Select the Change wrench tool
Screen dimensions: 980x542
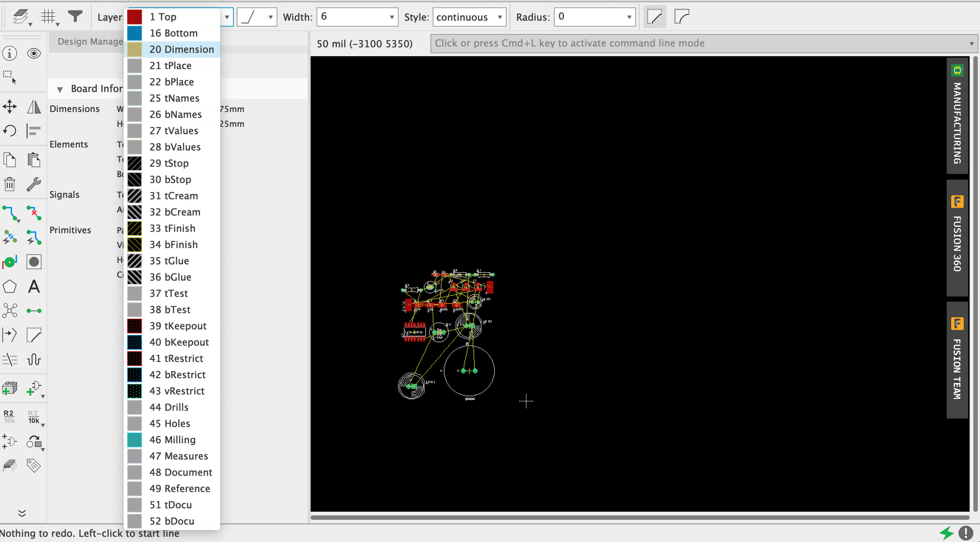pyautogui.click(x=34, y=184)
